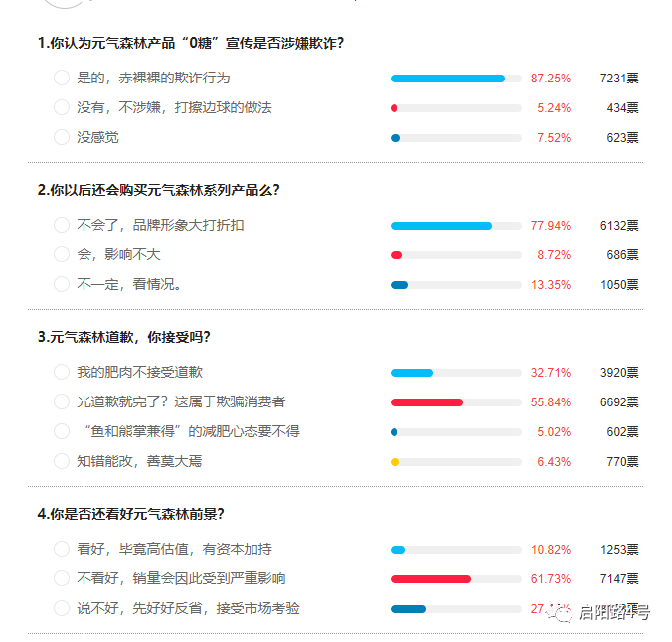The image size is (672, 642).
Task: Click the 61.73% red result bar
Action: pyautogui.click(x=456, y=579)
